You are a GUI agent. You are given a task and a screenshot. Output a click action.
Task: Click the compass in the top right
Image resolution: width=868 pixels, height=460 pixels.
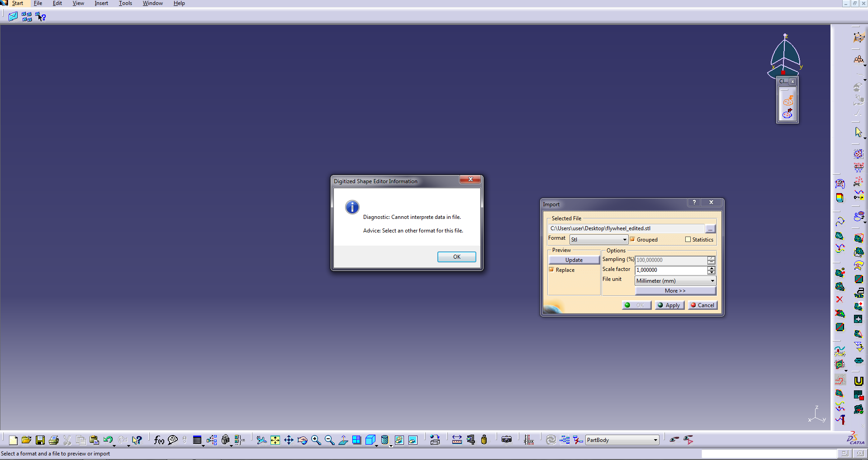(x=785, y=56)
